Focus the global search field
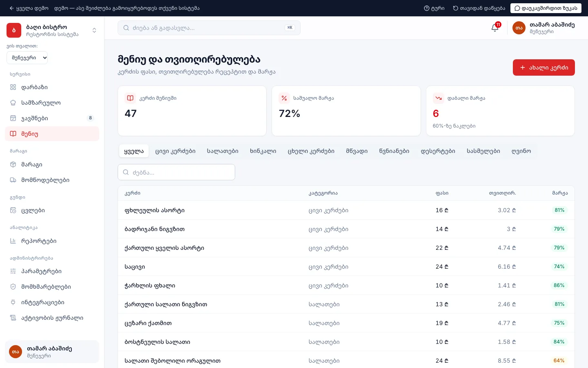This screenshot has width=588, height=368. click(x=209, y=28)
